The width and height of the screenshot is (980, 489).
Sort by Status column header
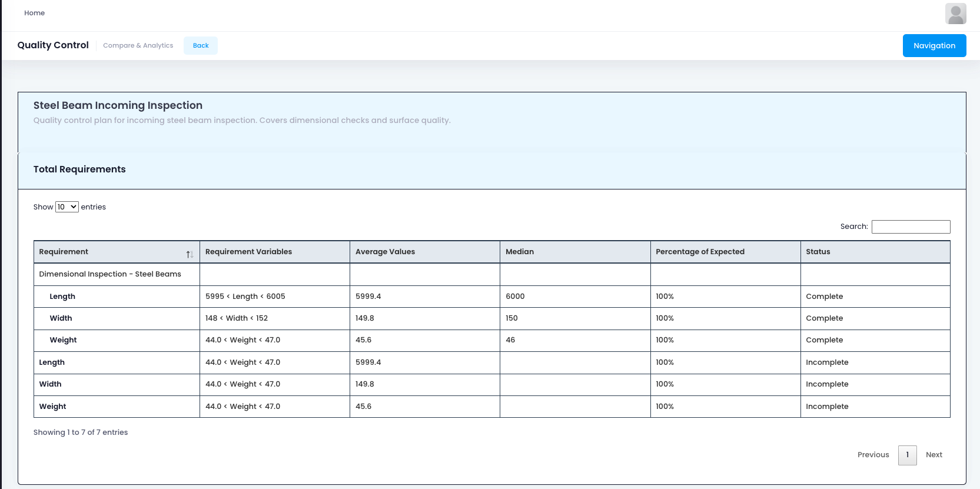818,252
